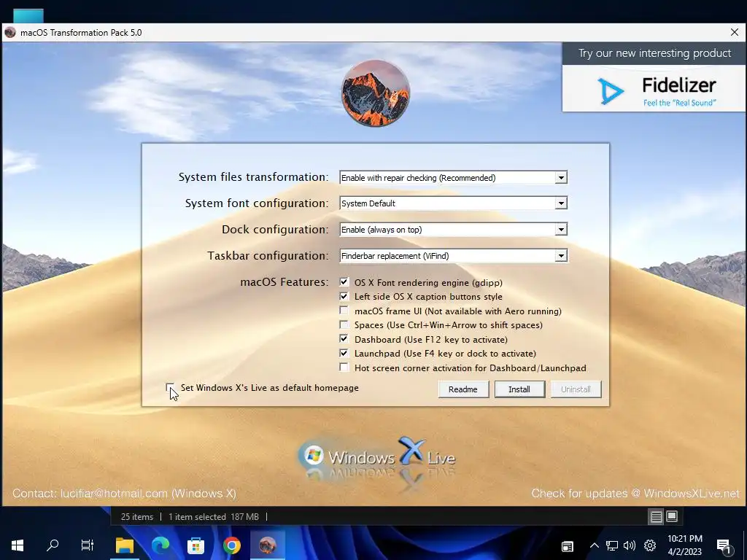Viewport: 747px width, 560px height.
Task: Open the Fidelizer product banner
Action: [654, 77]
